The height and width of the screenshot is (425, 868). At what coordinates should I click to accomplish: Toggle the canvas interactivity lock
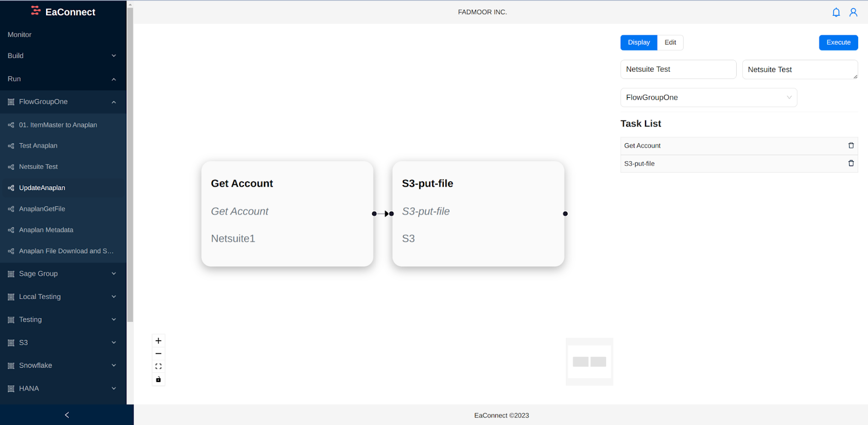158,379
